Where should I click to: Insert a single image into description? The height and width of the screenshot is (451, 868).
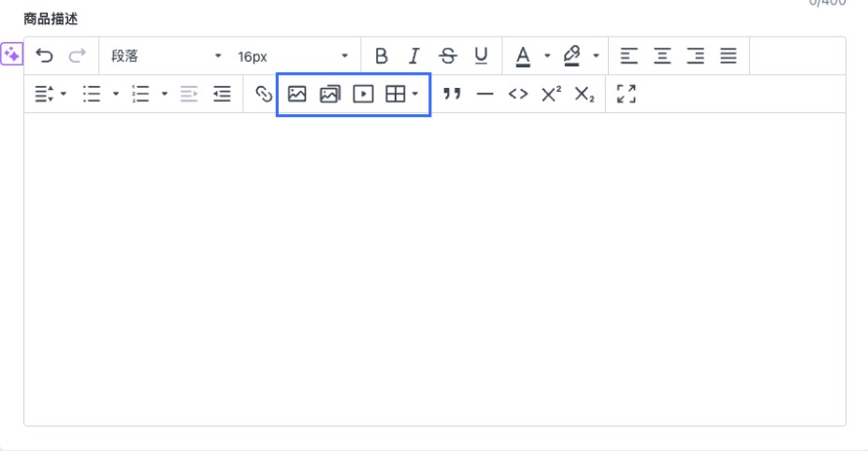tap(297, 94)
